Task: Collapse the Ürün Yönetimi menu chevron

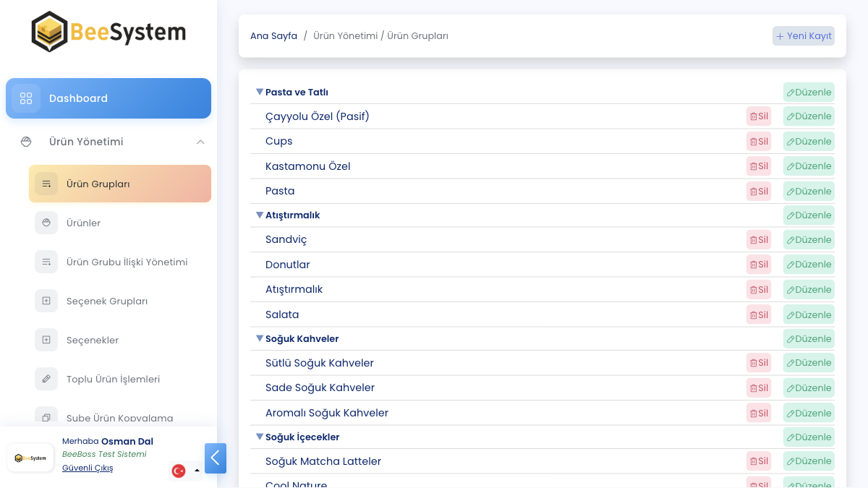Action: click(x=200, y=142)
